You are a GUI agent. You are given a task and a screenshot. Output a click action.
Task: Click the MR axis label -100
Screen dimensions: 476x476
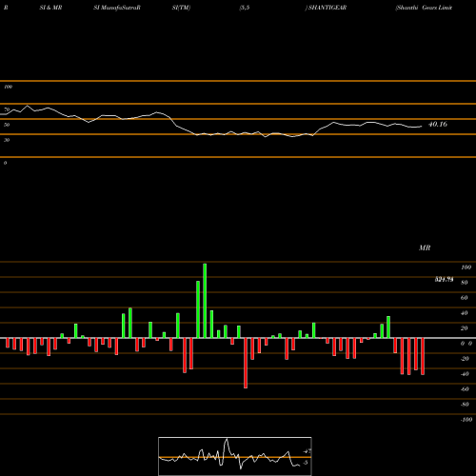466,420
